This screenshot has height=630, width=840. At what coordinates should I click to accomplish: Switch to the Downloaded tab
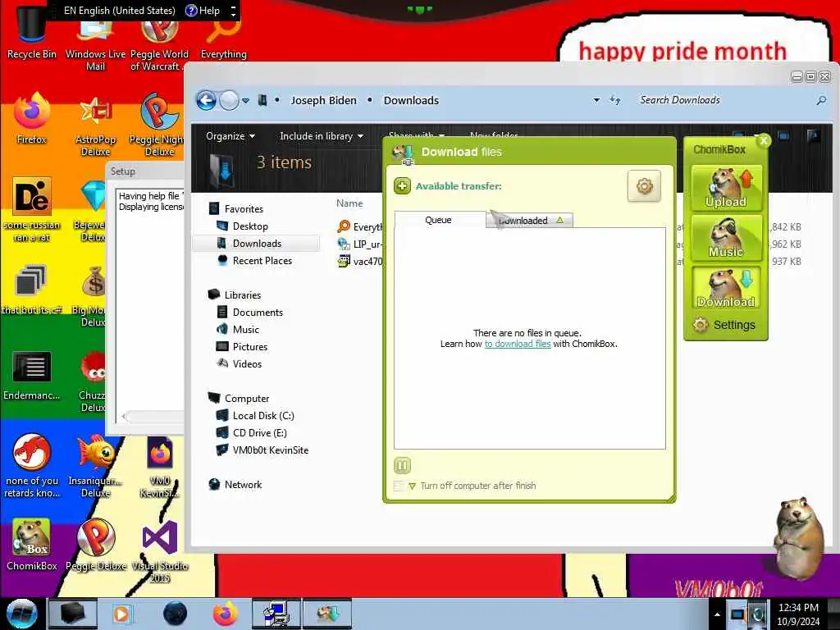(x=529, y=220)
